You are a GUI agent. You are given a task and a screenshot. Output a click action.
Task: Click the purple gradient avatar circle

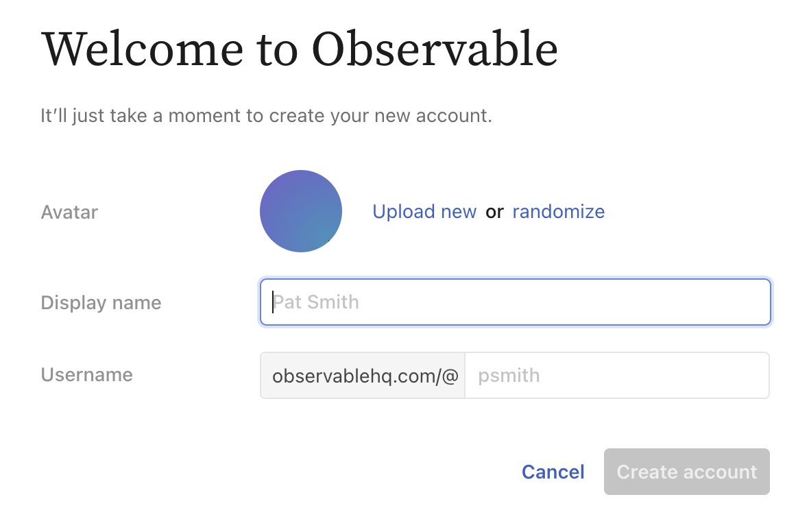pyautogui.click(x=301, y=211)
